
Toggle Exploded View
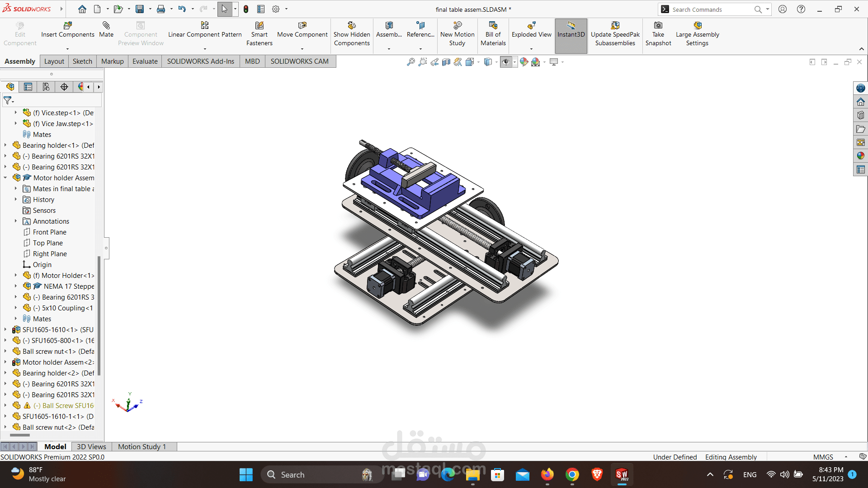[x=531, y=29]
